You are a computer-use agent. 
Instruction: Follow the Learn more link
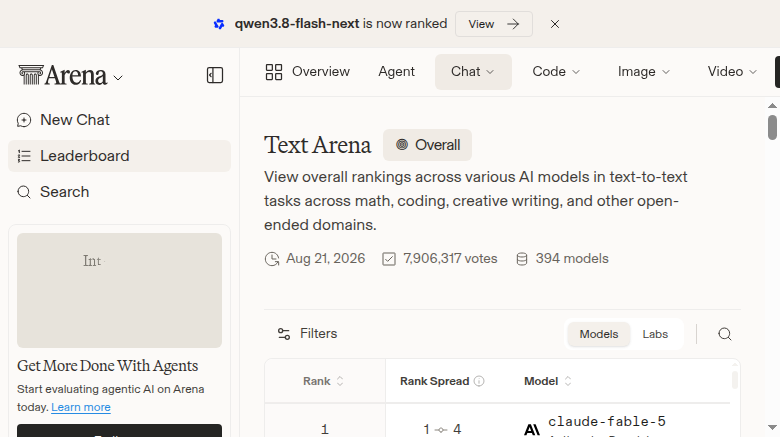(x=81, y=407)
